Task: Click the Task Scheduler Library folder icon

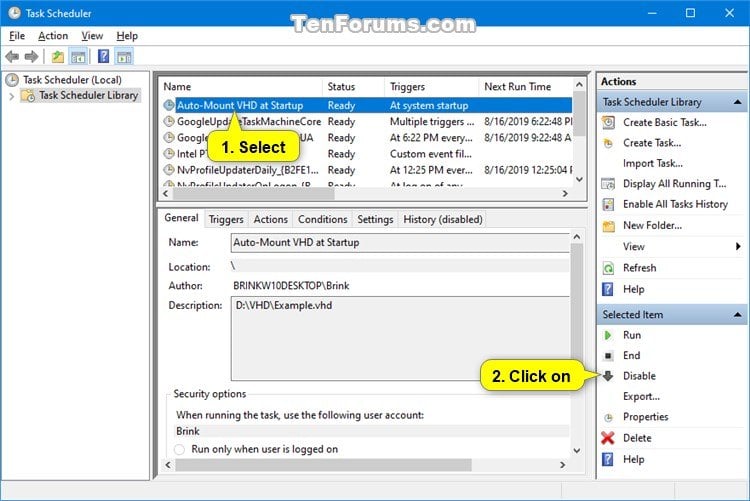Action: [28, 95]
